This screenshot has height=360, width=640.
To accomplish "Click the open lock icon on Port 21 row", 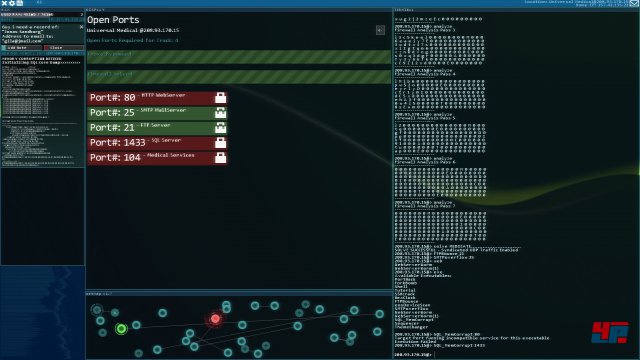I will coord(220,128).
